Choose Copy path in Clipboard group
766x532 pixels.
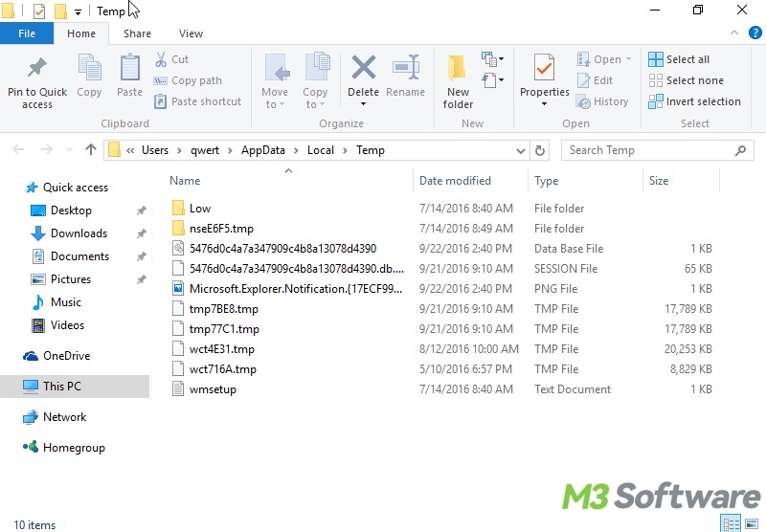[188, 80]
